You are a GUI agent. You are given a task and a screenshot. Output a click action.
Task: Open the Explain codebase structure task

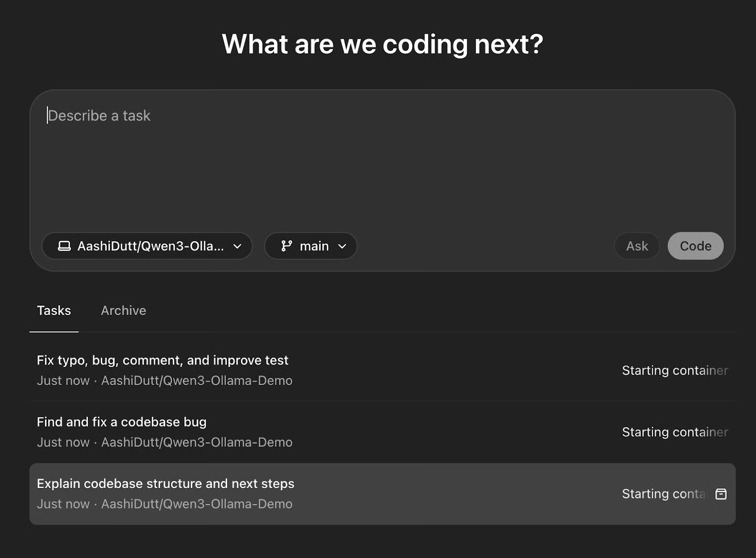click(x=165, y=483)
